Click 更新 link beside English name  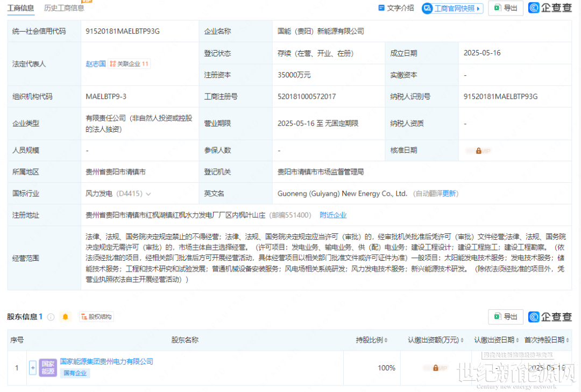click(x=449, y=194)
